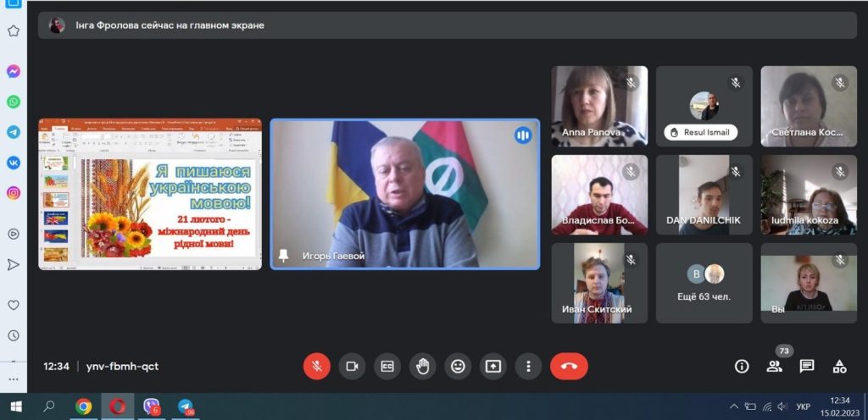Open WhatsApp from the browser sidebar
868x420 pixels.
14,102
